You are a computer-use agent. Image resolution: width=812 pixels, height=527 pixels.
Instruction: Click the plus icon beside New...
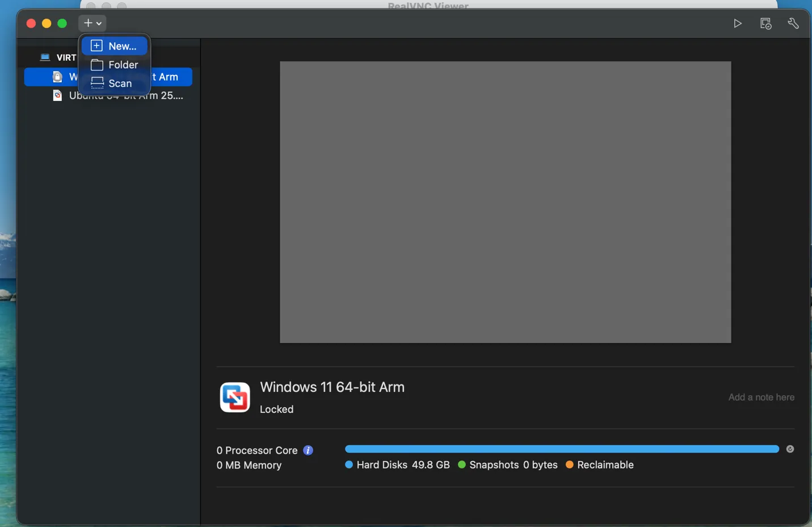[96, 46]
